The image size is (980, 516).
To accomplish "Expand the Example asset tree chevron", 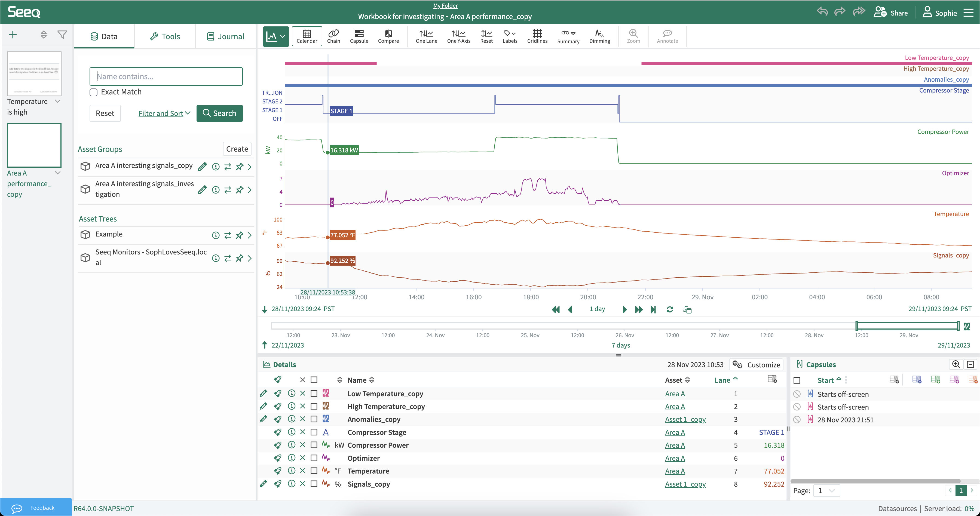I will [x=250, y=235].
